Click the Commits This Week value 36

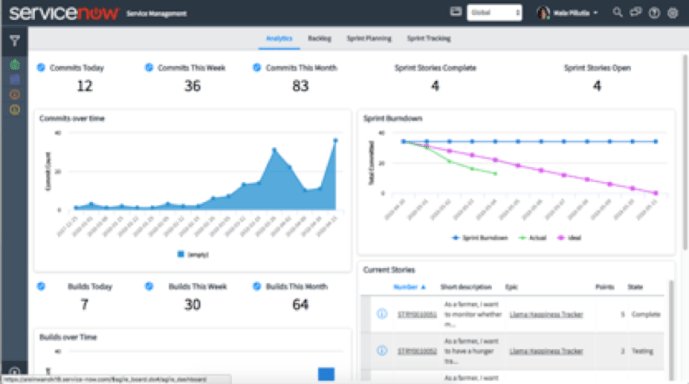(192, 86)
